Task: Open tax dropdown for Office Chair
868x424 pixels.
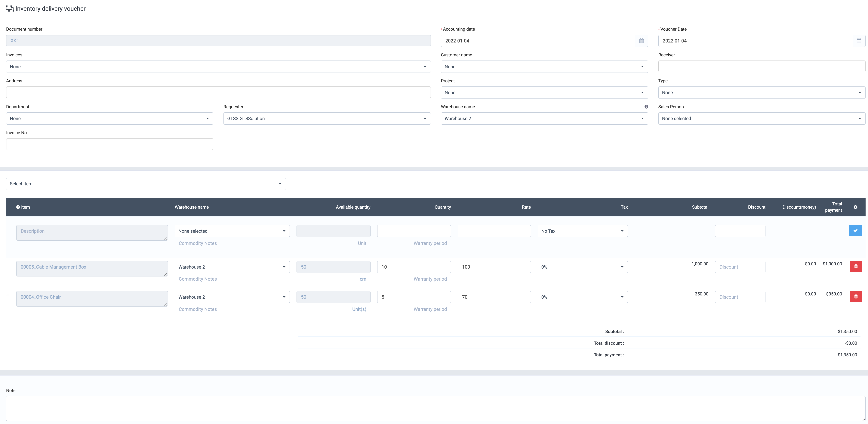Action: coord(583,297)
